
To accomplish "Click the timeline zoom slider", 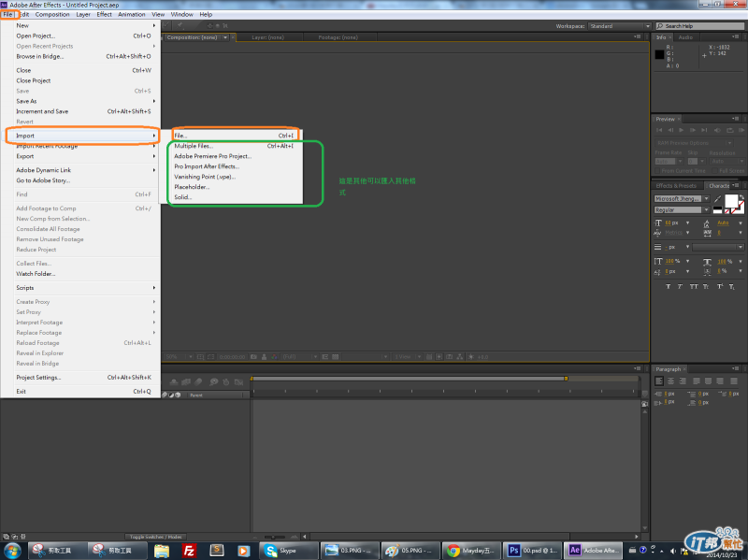I will pos(273,537).
